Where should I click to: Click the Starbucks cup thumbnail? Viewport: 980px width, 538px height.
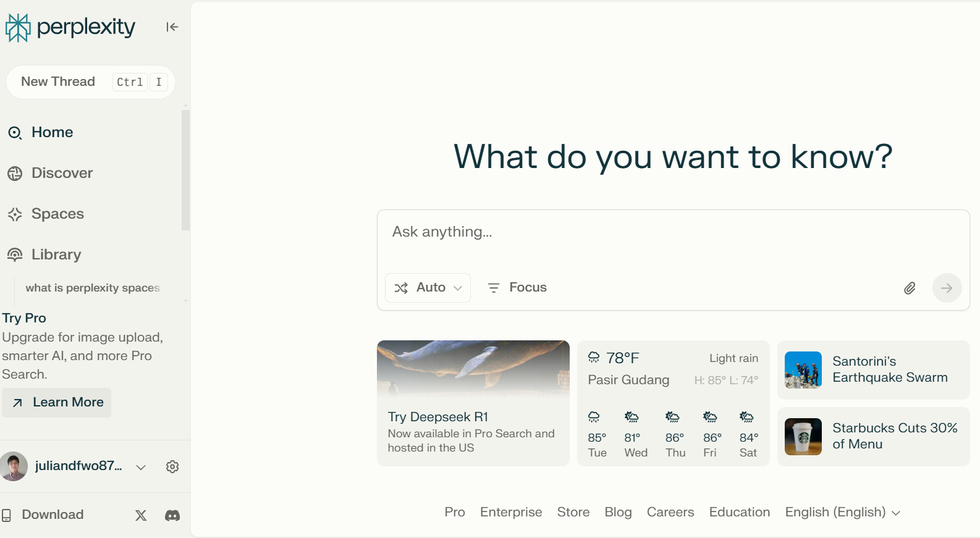tap(803, 437)
